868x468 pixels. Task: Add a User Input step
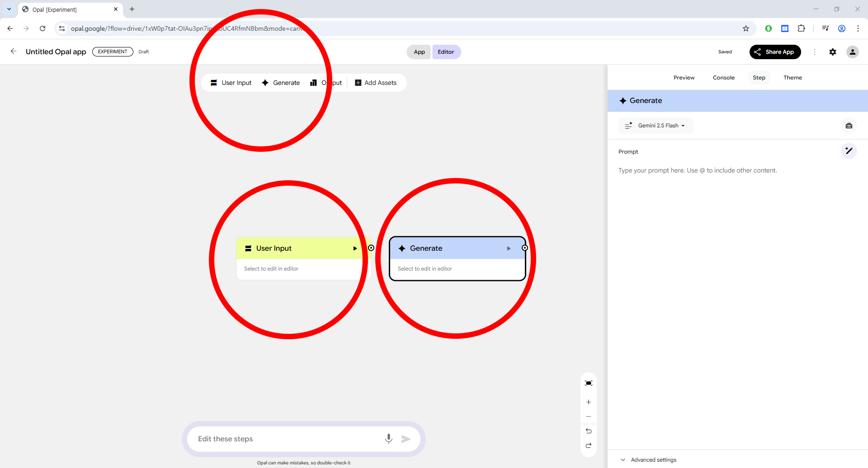click(x=231, y=83)
